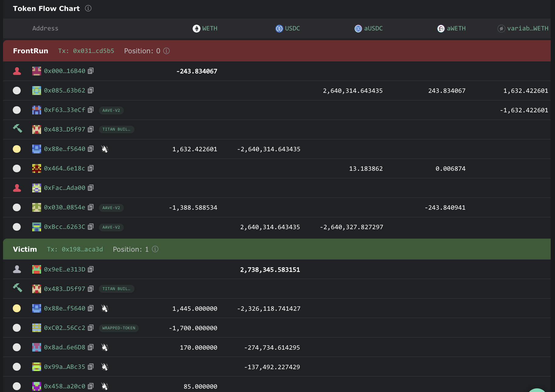Click the builder hammer icon in FrontRun section
The image size is (555, 392).
pos(17,129)
